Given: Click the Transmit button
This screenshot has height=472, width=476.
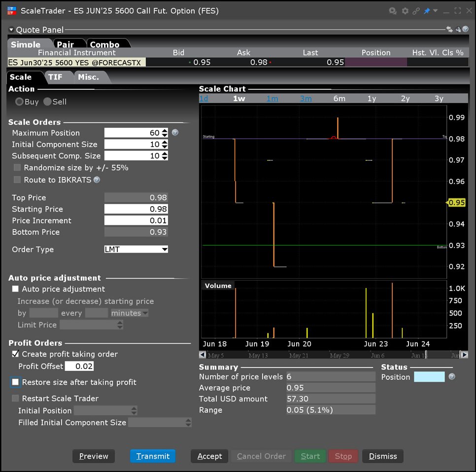Looking at the screenshot, I should [x=153, y=456].
